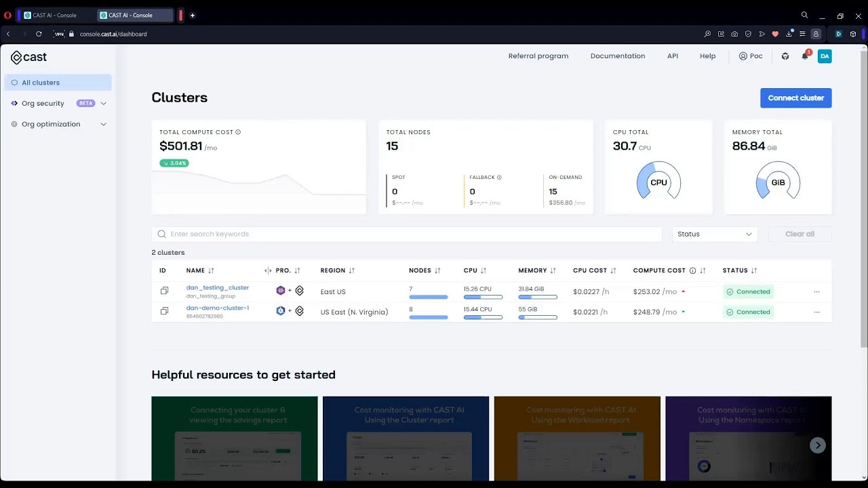The height and width of the screenshot is (488, 868).
Task: Click the Cast logo in the sidebar
Action: [x=29, y=57]
